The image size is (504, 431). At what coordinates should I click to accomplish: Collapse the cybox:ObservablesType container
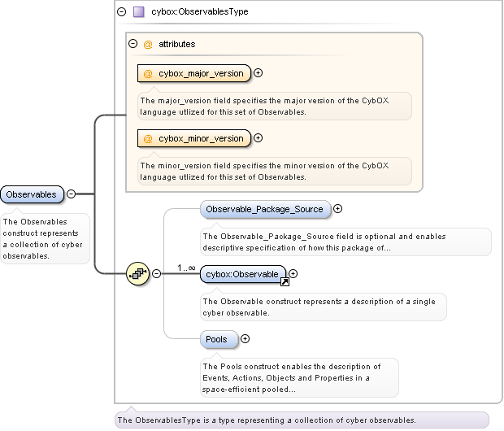click(x=121, y=12)
